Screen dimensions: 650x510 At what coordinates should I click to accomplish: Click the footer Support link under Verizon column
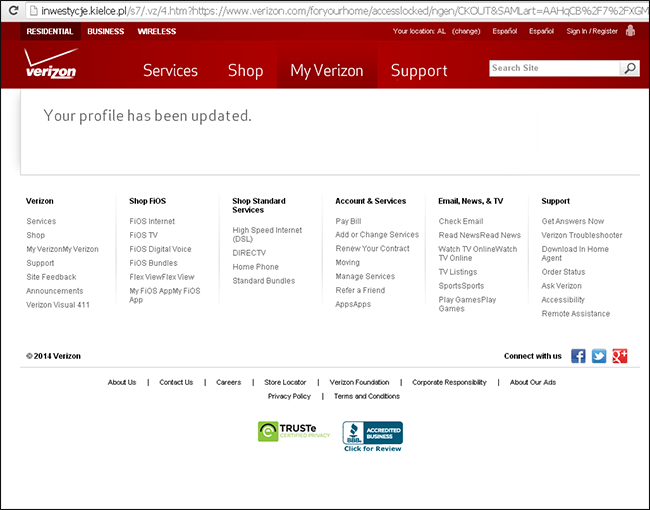pyautogui.click(x=40, y=263)
